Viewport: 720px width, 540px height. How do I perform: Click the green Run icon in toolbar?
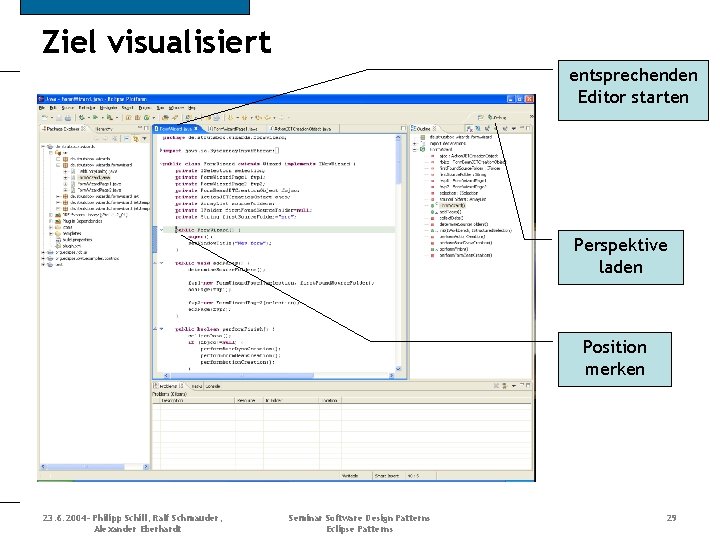pyautogui.click(x=95, y=118)
